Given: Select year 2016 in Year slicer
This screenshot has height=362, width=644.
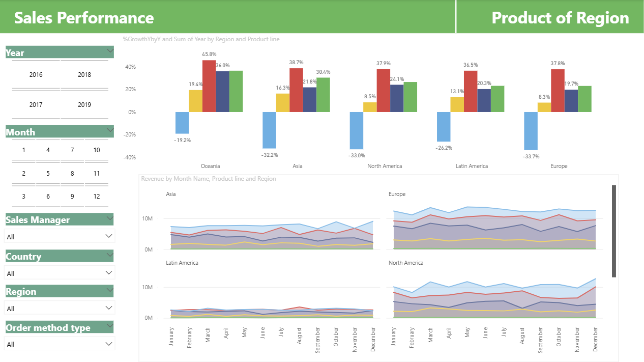Looking at the screenshot, I should click(36, 75).
